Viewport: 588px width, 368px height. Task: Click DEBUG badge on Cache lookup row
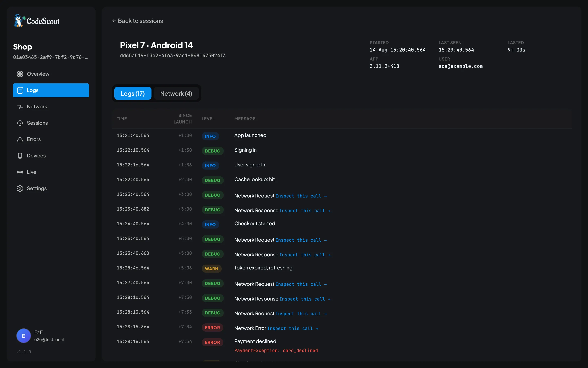(212, 180)
